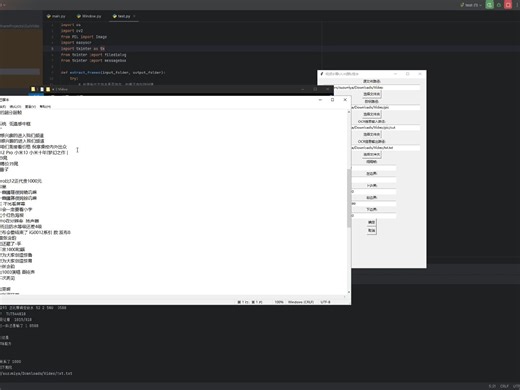The image size is (520, 390).
Task: Open the more actions icon beside stop
Action: [517, 5]
